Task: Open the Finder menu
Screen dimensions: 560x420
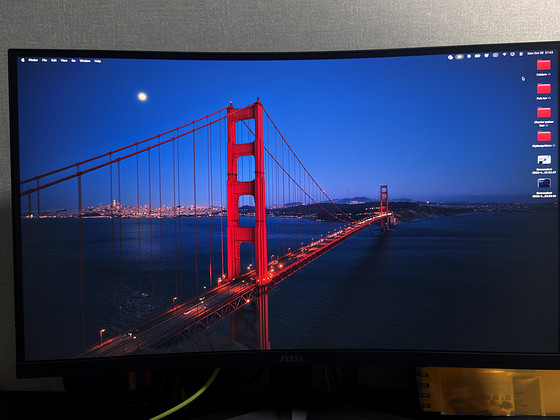Action: point(33,60)
